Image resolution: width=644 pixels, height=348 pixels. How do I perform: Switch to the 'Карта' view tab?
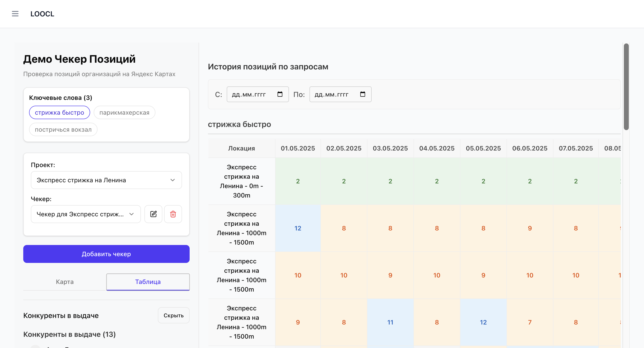[64, 282]
